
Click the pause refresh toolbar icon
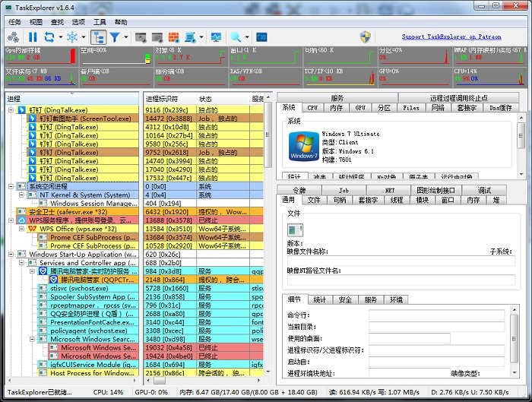33,36
